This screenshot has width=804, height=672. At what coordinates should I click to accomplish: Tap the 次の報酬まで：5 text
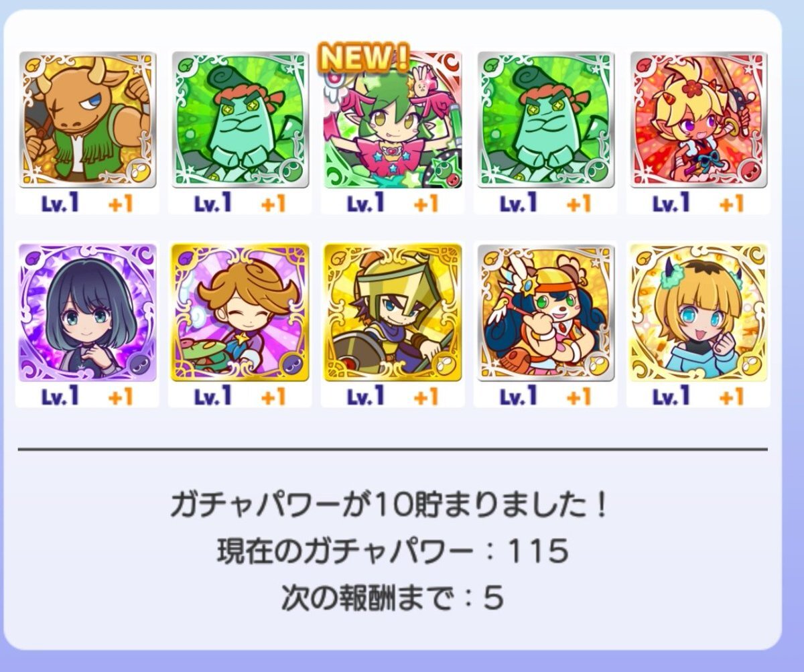point(392,597)
